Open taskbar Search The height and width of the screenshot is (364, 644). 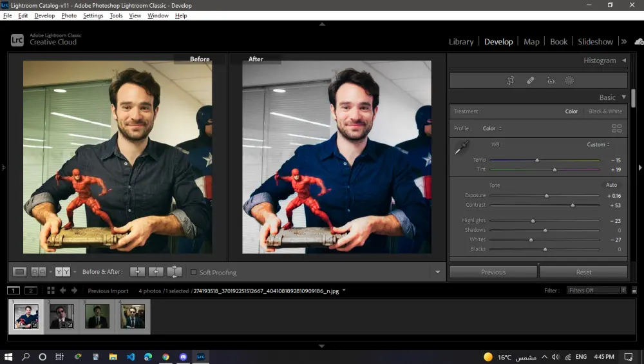pos(26,357)
